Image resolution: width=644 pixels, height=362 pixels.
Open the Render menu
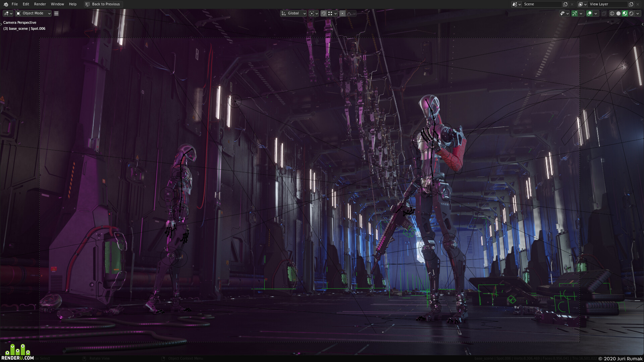(40, 4)
